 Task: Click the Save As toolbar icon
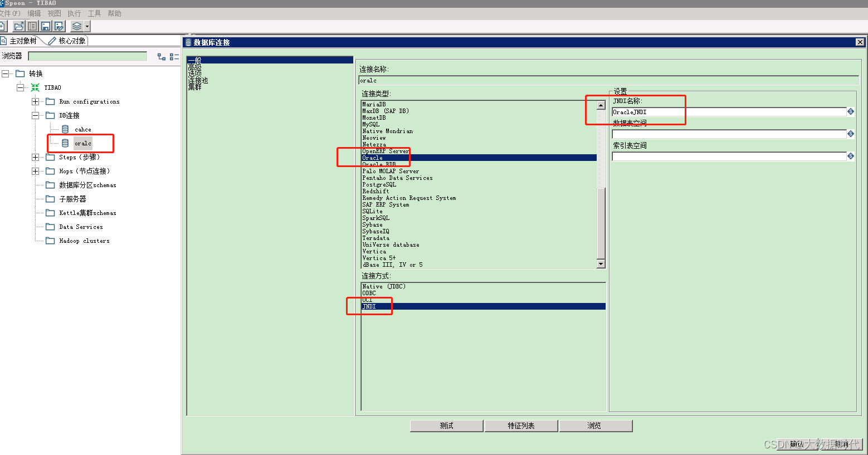[58, 26]
